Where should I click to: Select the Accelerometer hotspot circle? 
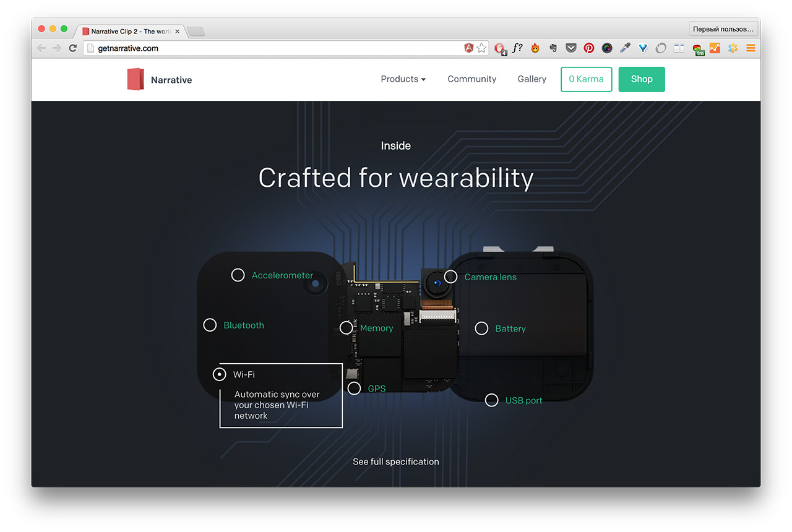(238, 275)
